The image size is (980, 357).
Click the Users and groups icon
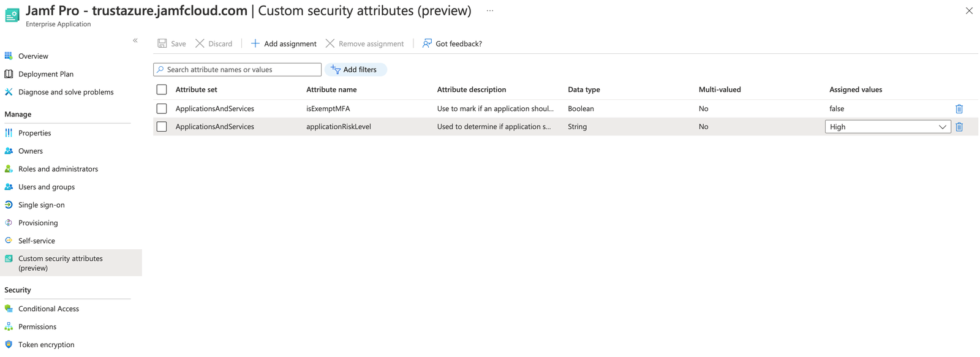[x=9, y=187]
